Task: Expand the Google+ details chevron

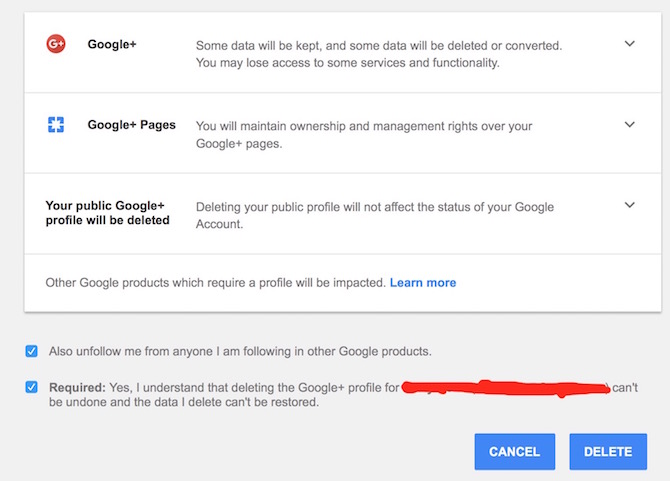Action: tap(629, 44)
